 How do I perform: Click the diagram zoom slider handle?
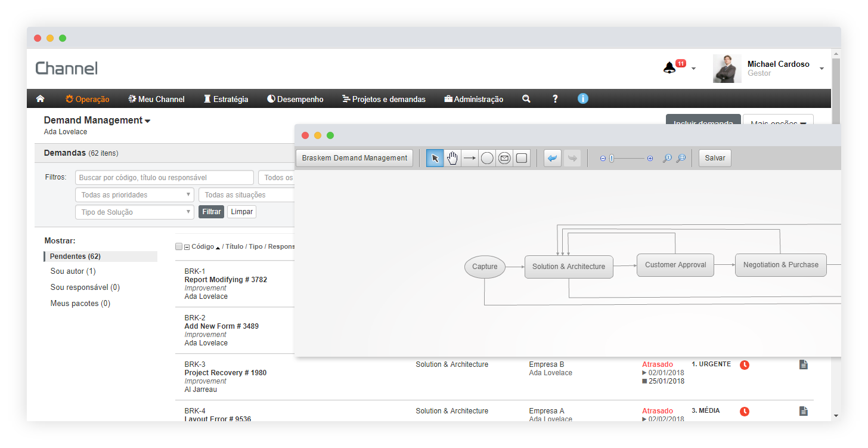coord(611,159)
